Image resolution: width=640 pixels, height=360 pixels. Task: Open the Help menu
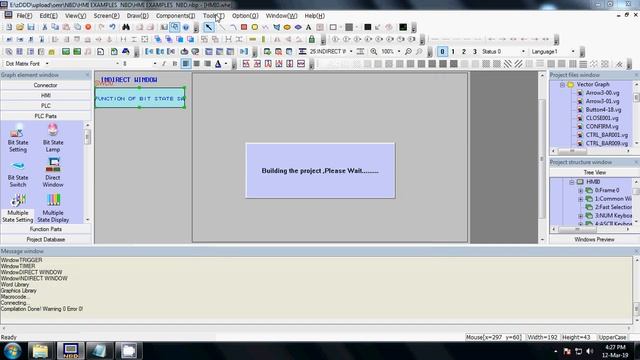coord(315,16)
